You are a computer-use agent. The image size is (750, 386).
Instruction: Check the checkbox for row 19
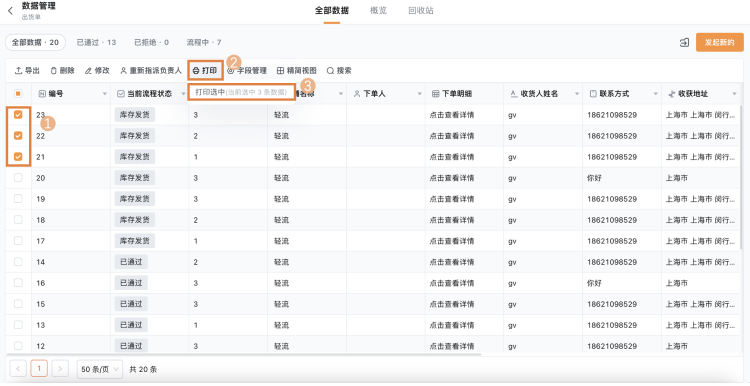(x=18, y=199)
